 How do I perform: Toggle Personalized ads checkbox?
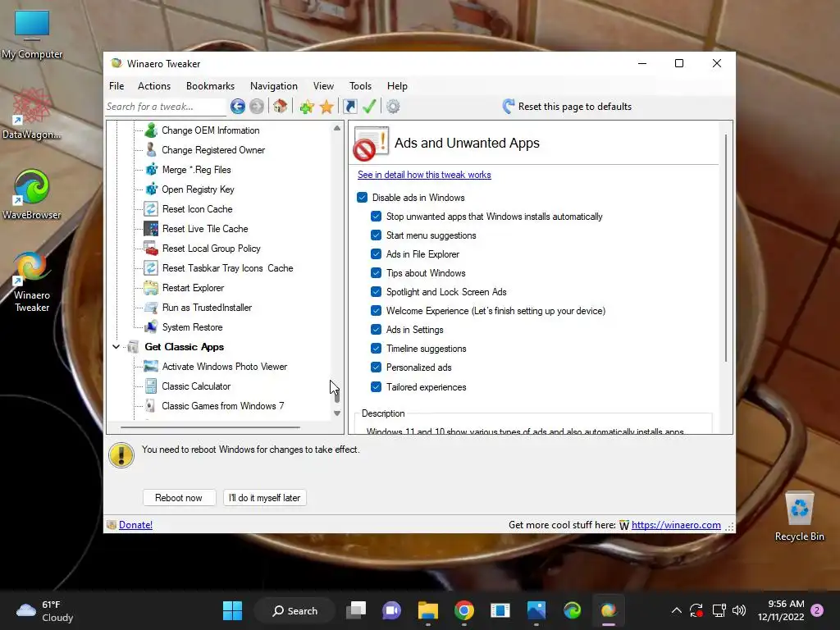(376, 367)
